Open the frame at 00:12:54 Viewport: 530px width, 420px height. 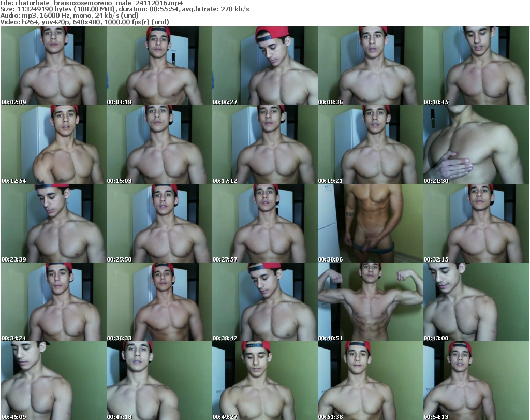54,144
